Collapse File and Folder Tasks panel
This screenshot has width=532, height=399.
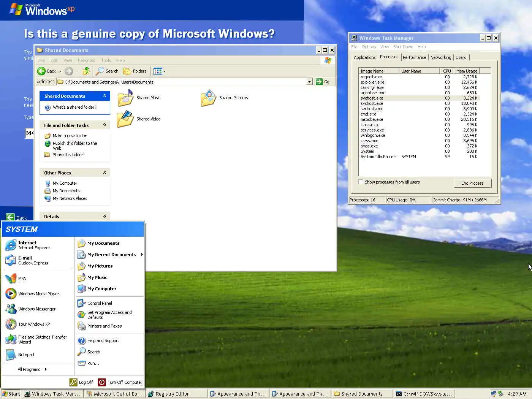coord(104,125)
